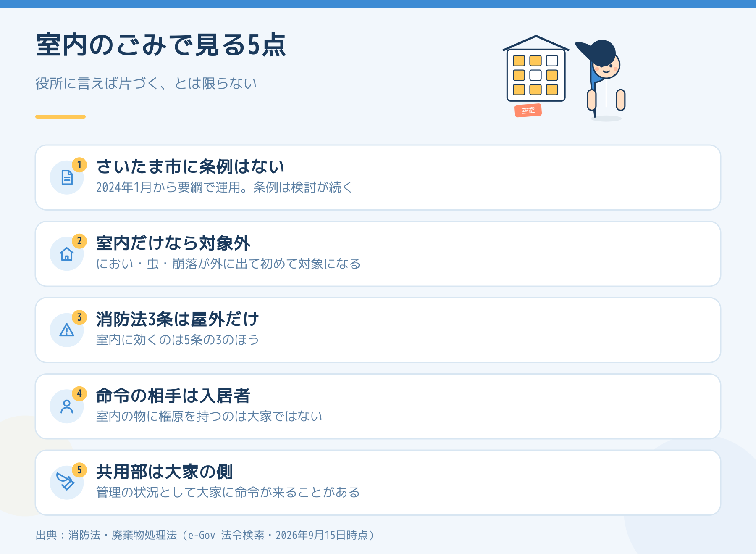
Task: Click the subtitle 役所に言えば片づく、とは限らない
Action: click(146, 83)
